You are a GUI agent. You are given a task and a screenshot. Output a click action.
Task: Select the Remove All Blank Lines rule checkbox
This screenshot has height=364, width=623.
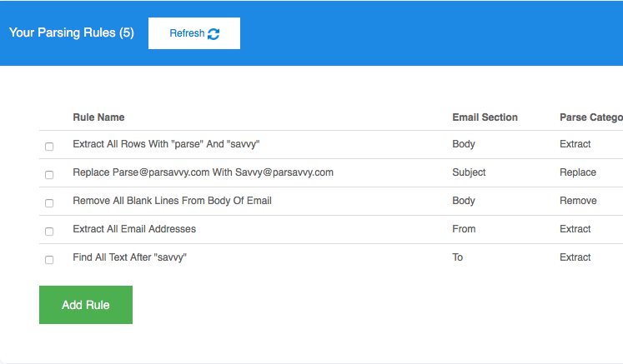[x=49, y=203]
